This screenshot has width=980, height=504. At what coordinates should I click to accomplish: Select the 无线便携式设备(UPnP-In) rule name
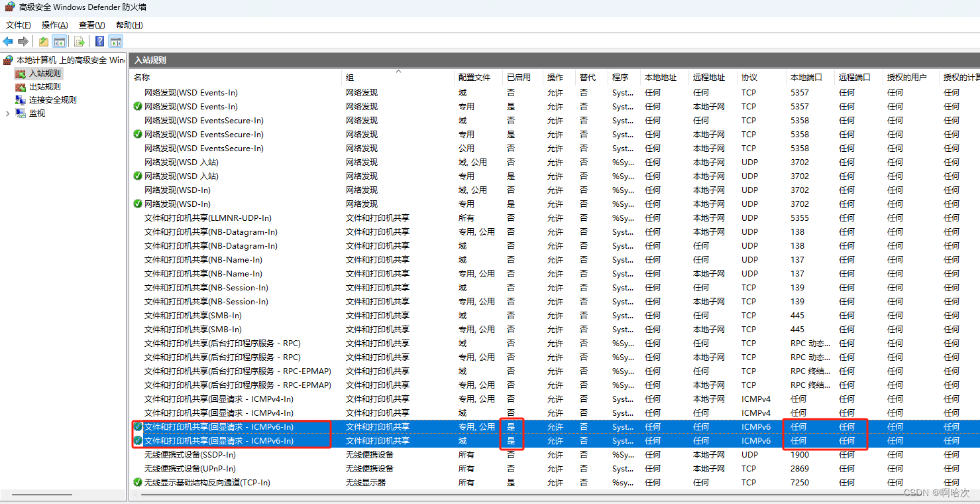190,468
